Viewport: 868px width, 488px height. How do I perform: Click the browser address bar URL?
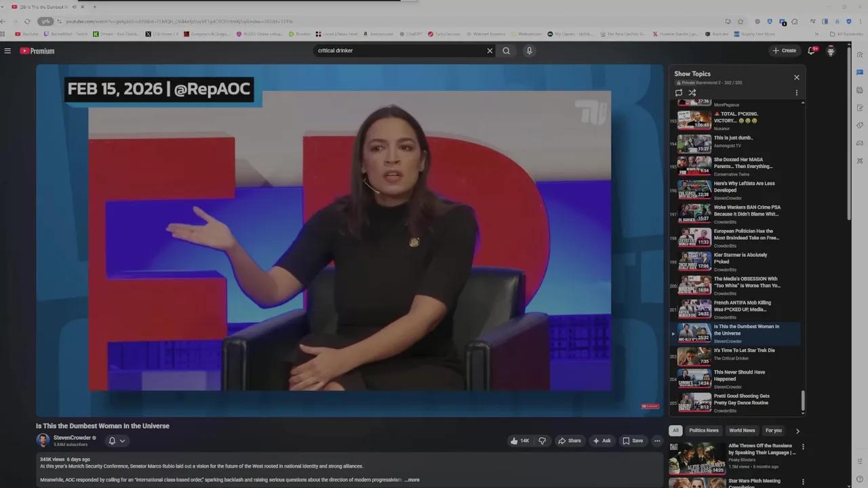point(180,22)
